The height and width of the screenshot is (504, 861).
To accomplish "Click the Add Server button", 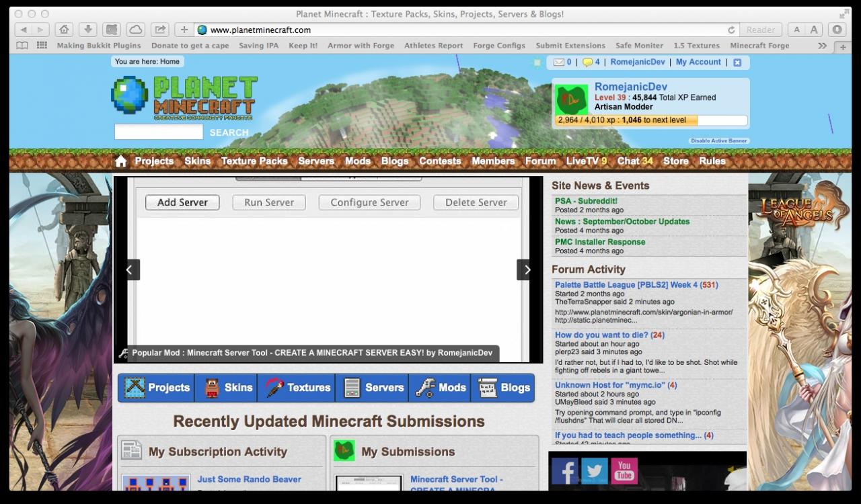I will [x=182, y=202].
